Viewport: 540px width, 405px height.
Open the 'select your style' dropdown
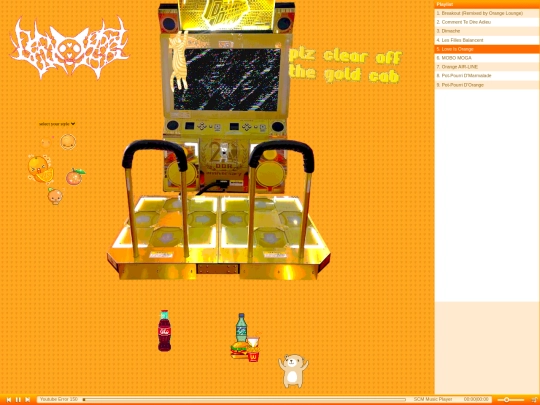coord(57,124)
